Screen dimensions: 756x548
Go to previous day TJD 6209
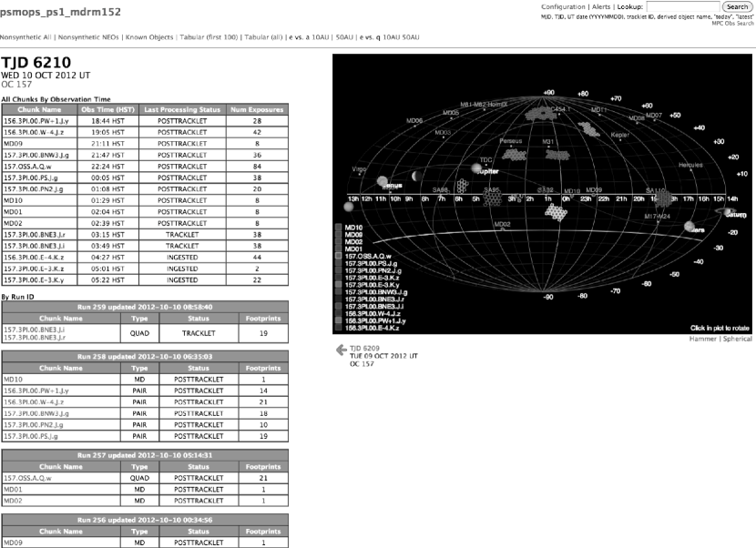click(364, 348)
